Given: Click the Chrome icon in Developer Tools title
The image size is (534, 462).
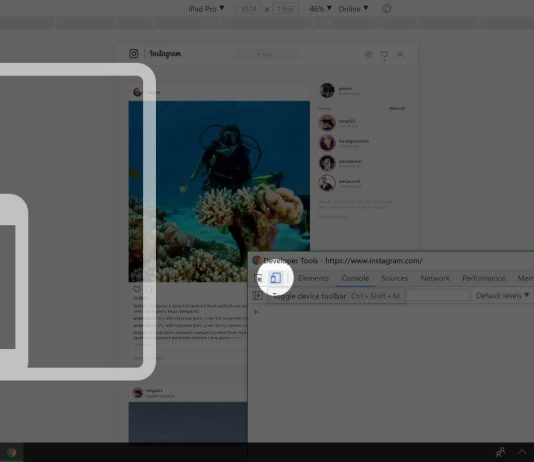Looking at the screenshot, I should pyautogui.click(x=257, y=260).
